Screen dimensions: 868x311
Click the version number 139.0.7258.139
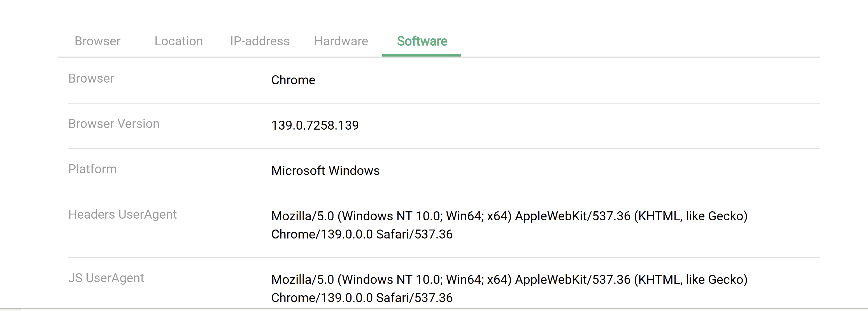(315, 125)
